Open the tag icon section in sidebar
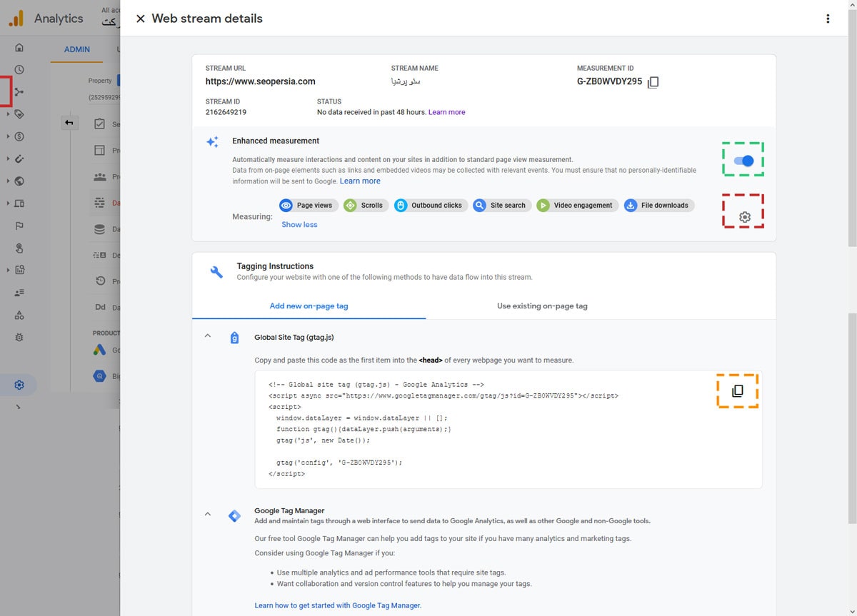Viewport: 857px width, 616px height. click(x=19, y=114)
